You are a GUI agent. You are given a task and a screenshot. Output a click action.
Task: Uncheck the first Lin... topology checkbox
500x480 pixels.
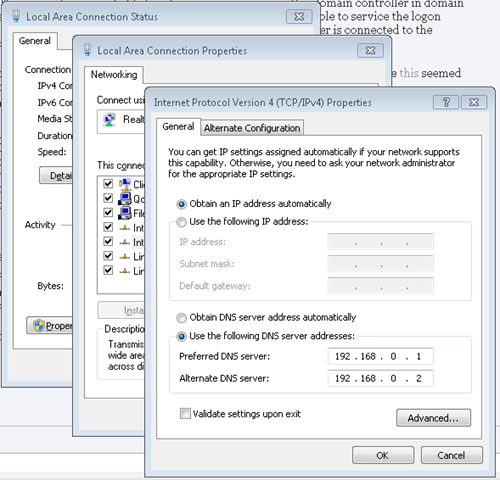[x=108, y=256]
